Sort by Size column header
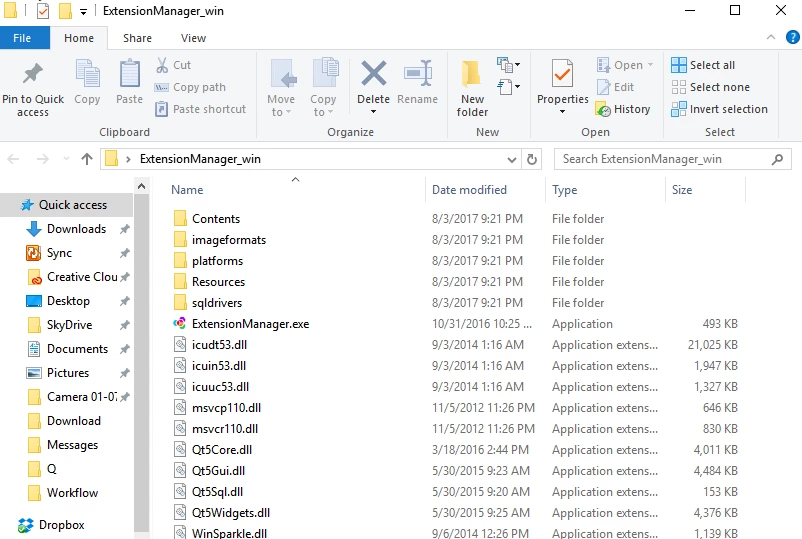The image size is (802, 539). tap(682, 190)
